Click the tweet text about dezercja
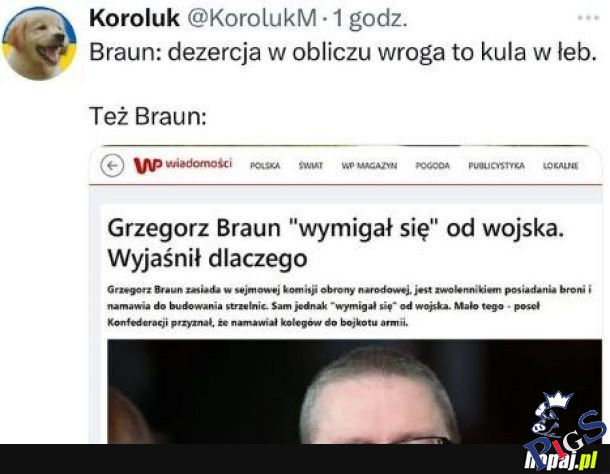The height and width of the screenshot is (474, 610). tap(343, 52)
